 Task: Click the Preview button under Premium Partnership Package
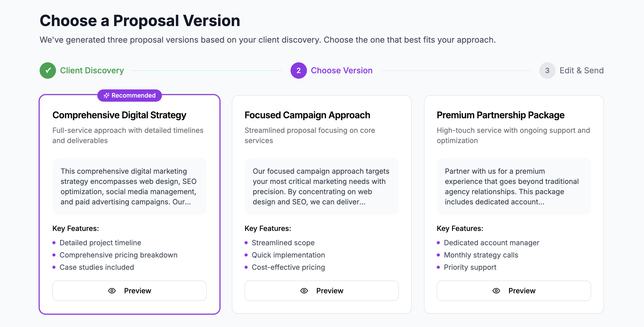[x=514, y=290]
